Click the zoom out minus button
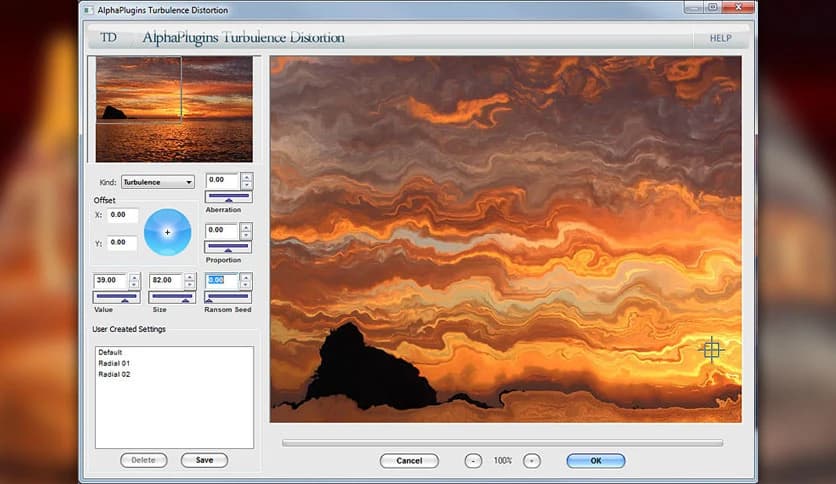The height and width of the screenshot is (484, 836). pos(473,461)
